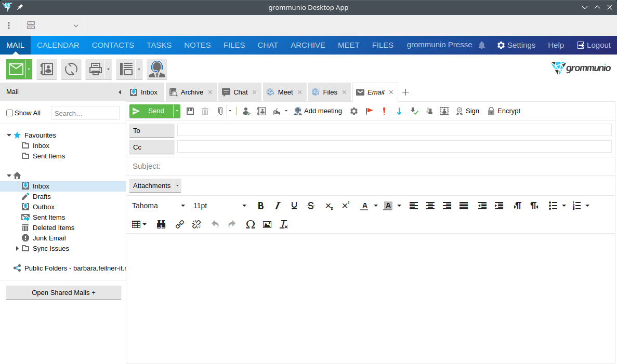Open the CALENDAR tab

(x=58, y=45)
